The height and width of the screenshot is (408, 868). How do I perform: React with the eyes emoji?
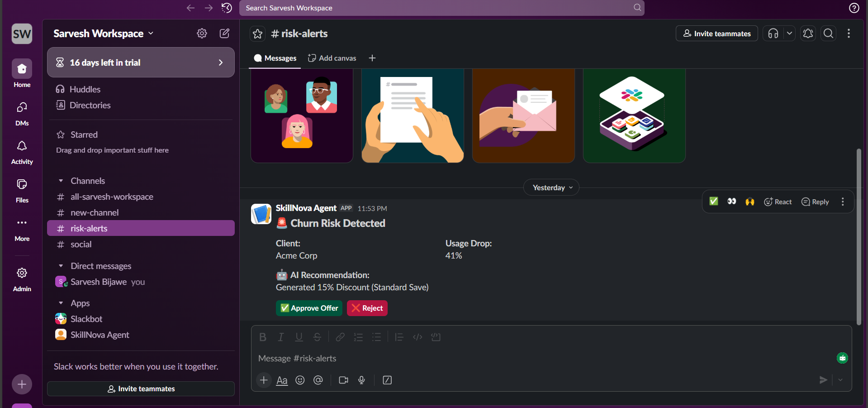732,202
